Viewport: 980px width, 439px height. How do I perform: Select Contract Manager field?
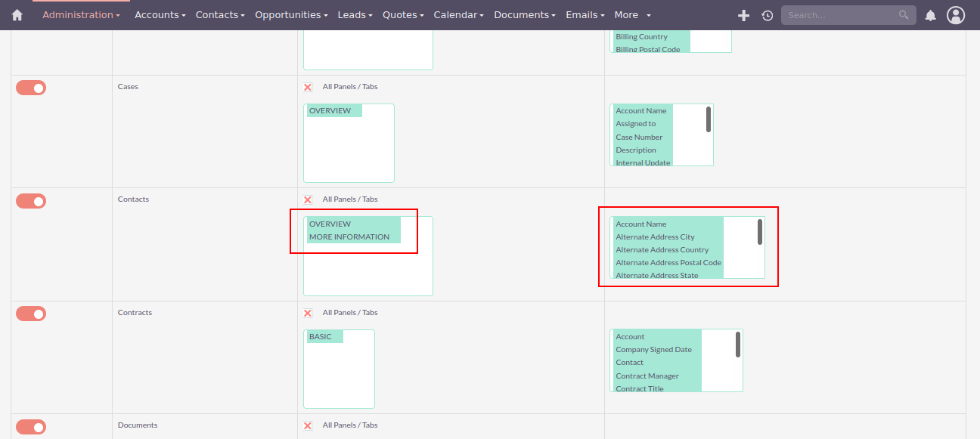(657, 376)
